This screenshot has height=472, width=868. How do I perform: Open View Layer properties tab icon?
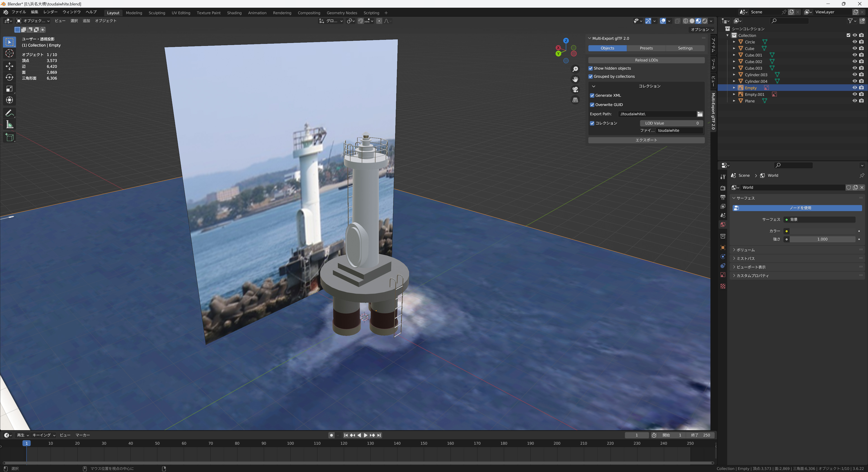(723, 206)
